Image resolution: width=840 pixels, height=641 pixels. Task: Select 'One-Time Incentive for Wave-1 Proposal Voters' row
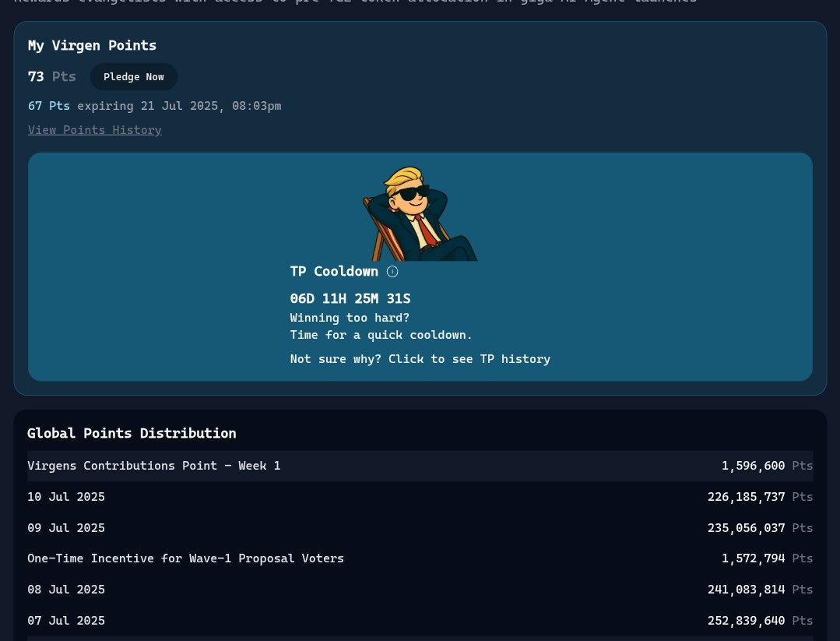(420, 558)
